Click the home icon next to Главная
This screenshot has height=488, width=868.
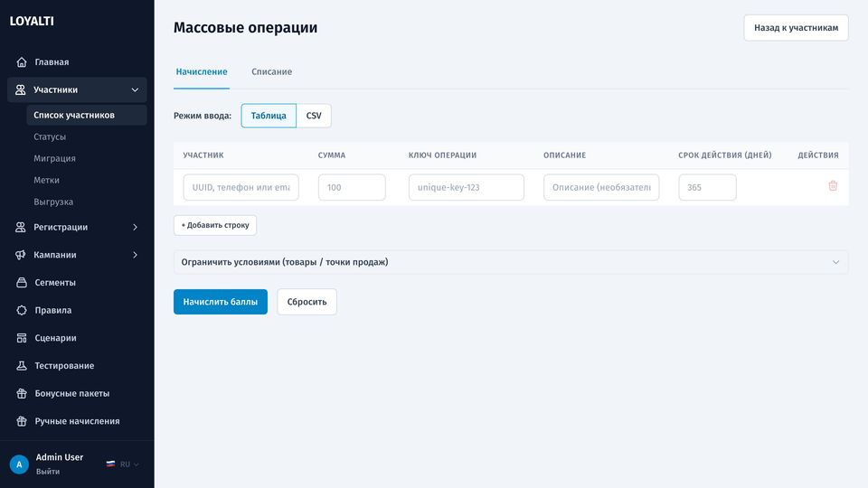(x=22, y=62)
